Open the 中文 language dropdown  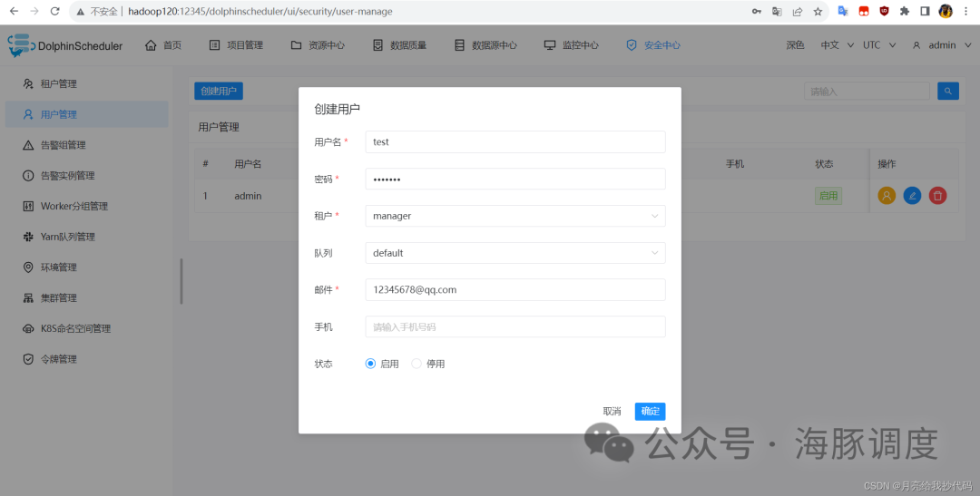[x=838, y=45]
